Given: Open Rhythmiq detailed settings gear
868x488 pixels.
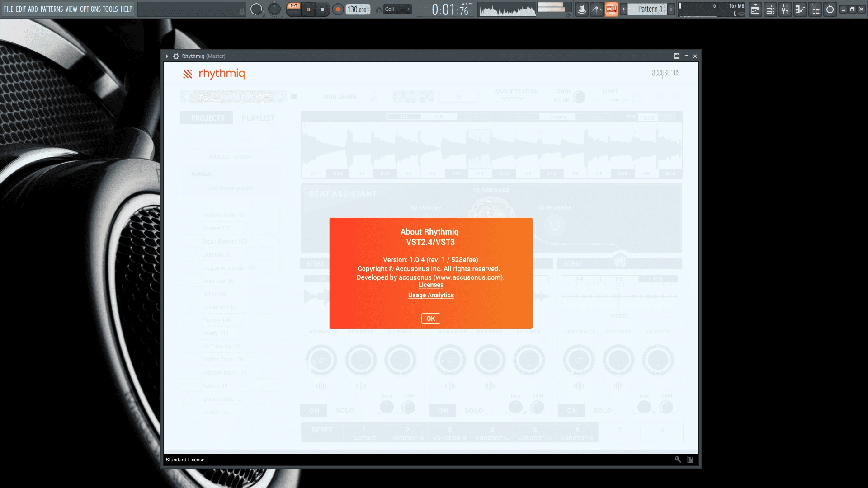Looking at the screenshot, I should coord(176,56).
